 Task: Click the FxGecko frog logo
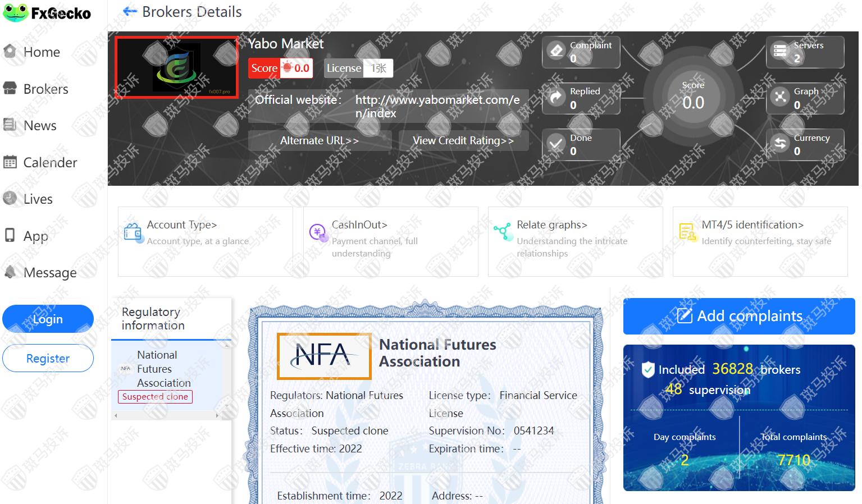tap(16, 12)
